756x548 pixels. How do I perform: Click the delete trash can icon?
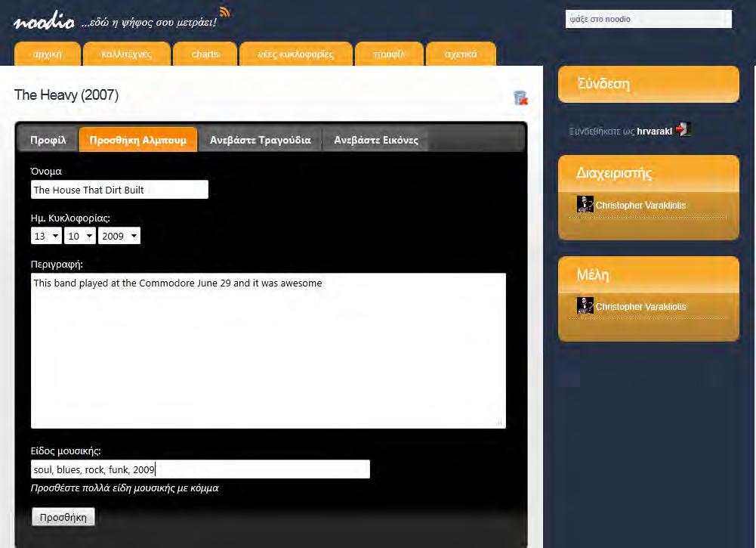point(520,98)
